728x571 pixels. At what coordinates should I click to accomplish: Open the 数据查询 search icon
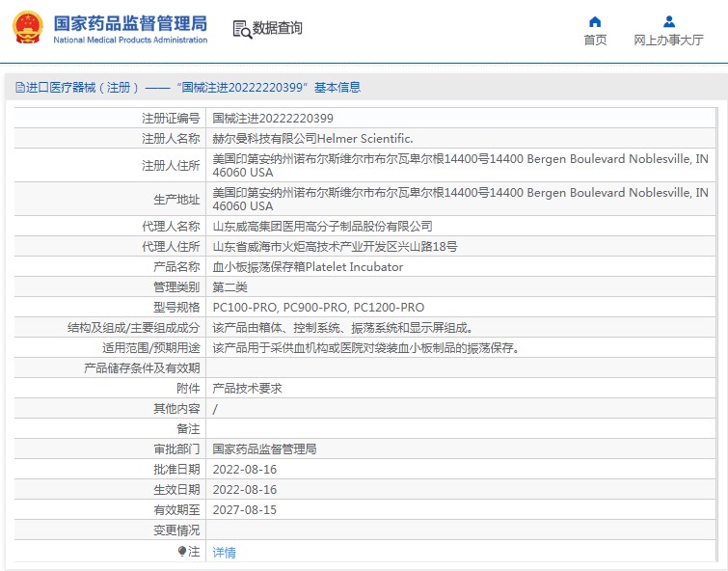242,29
